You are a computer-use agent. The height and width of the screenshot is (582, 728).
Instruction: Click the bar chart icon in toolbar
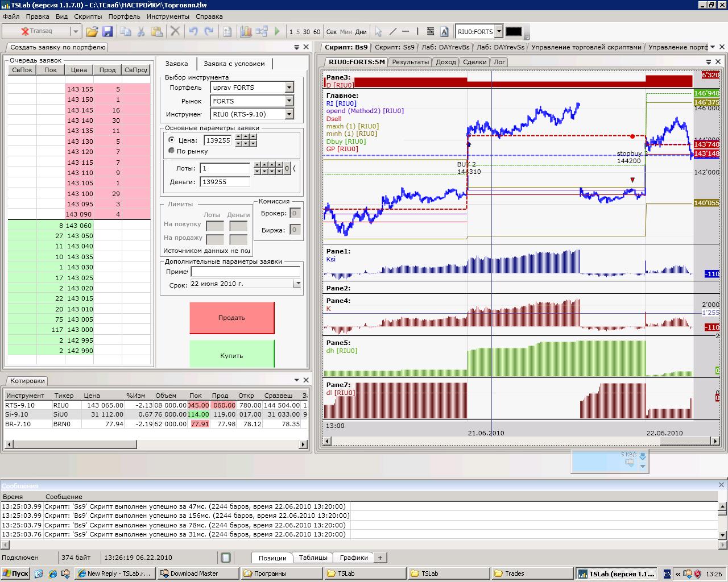(x=246, y=32)
